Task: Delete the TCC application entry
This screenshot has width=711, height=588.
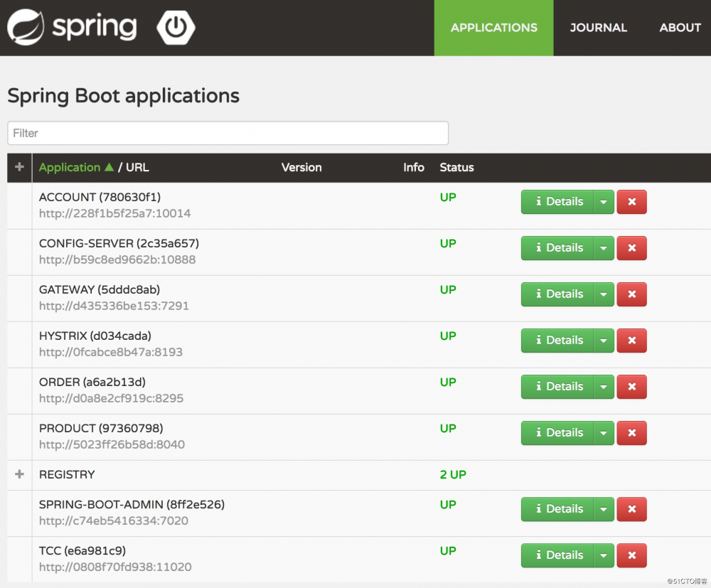Action: [x=631, y=555]
